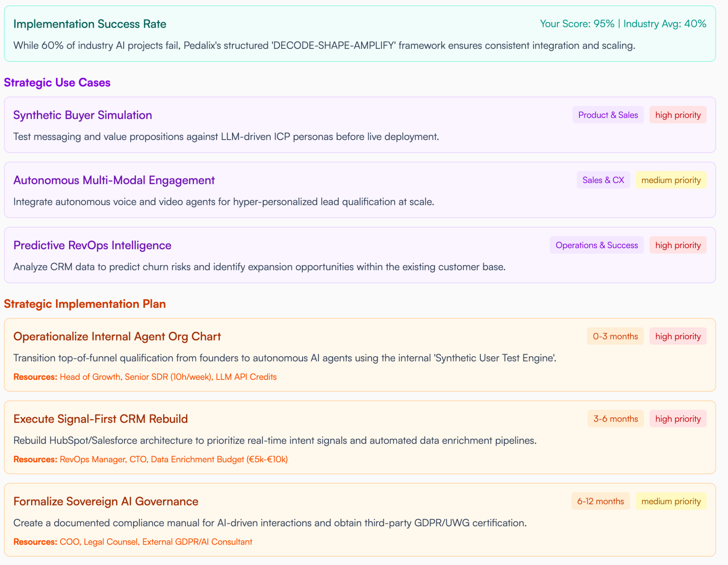The height and width of the screenshot is (565, 728).
Task: Click high priority badge on Signal-First CRM Rebuild
Action: 678,419
